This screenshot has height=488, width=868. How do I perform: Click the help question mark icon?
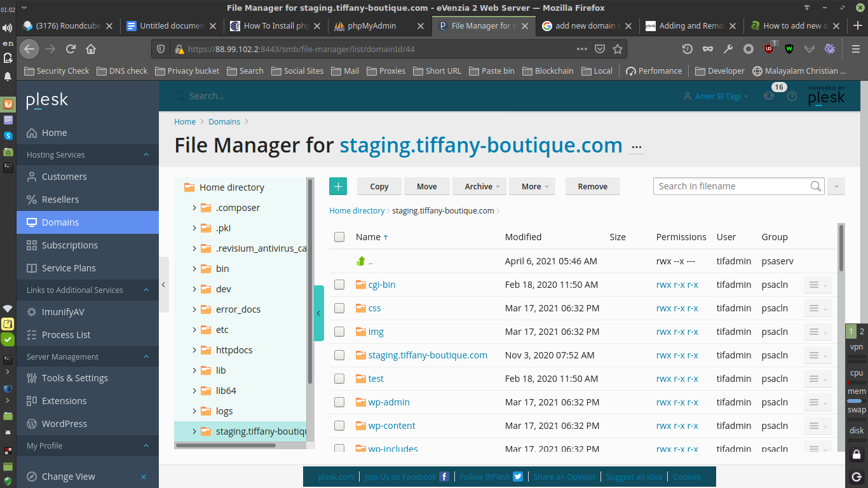click(792, 97)
